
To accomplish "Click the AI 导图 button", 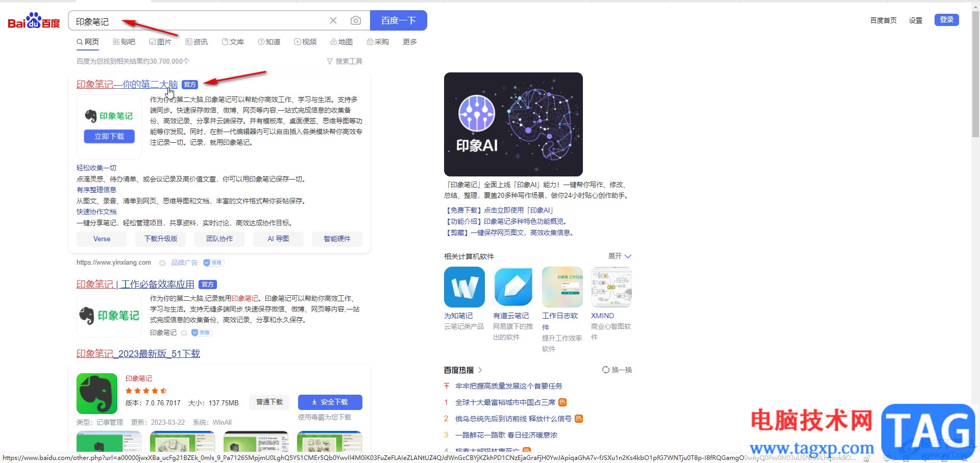I will tap(278, 239).
